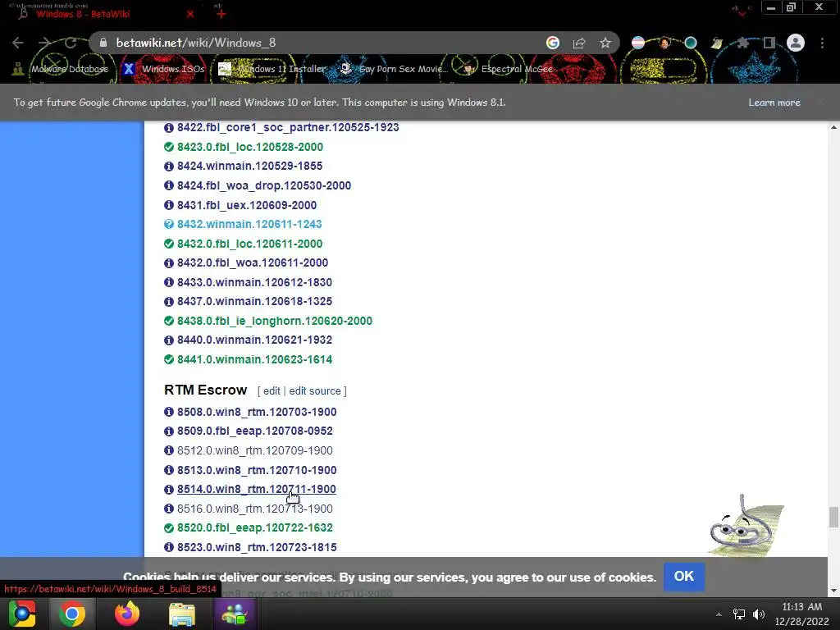The image size is (840, 630).
Task: Open build 8440.0.winmain.120621-1932
Action: (254, 340)
